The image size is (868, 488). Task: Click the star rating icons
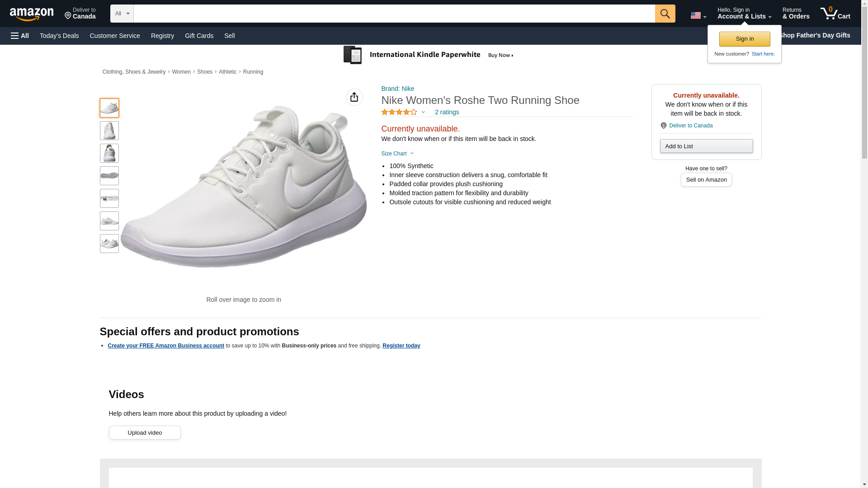[x=399, y=112]
